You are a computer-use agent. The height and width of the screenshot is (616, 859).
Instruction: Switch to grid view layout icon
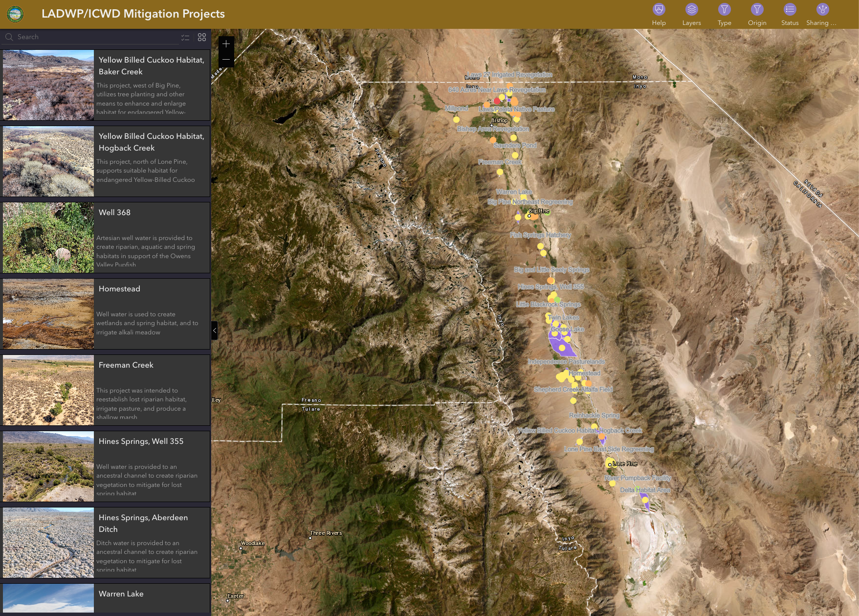coord(202,38)
